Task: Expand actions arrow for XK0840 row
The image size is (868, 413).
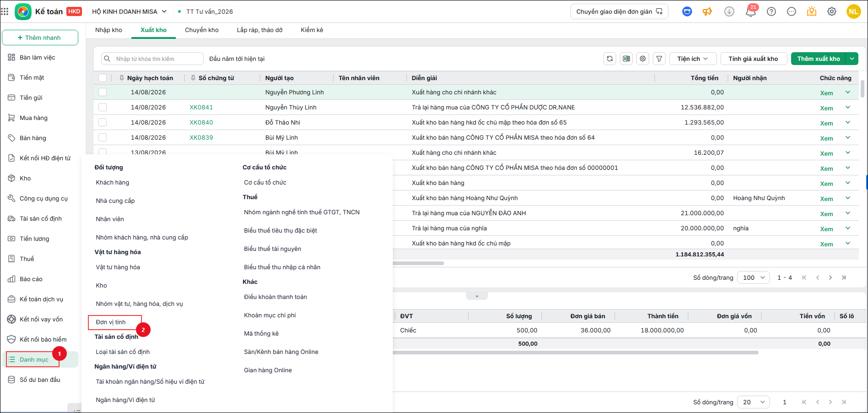Action: click(848, 122)
